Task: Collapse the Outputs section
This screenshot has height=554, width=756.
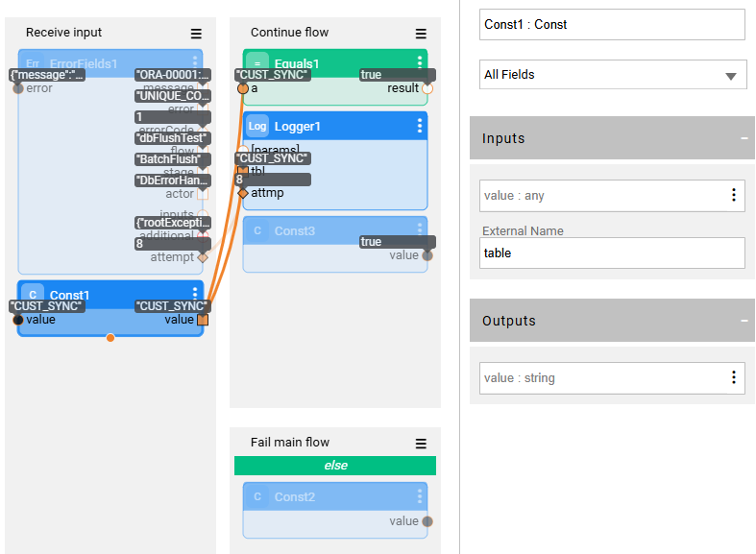Action: [x=744, y=321]
